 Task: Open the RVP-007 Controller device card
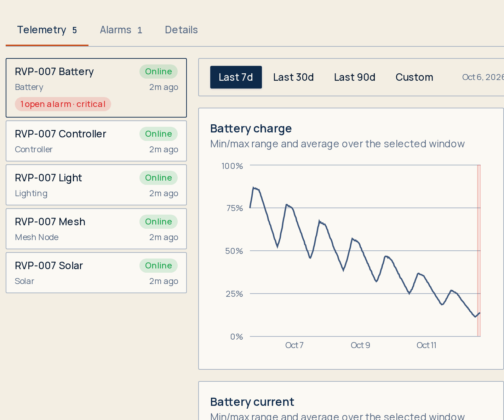pos(96,141)
